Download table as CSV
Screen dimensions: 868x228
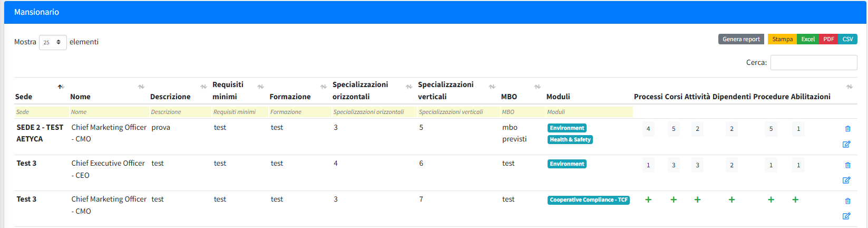click(847, 39)
